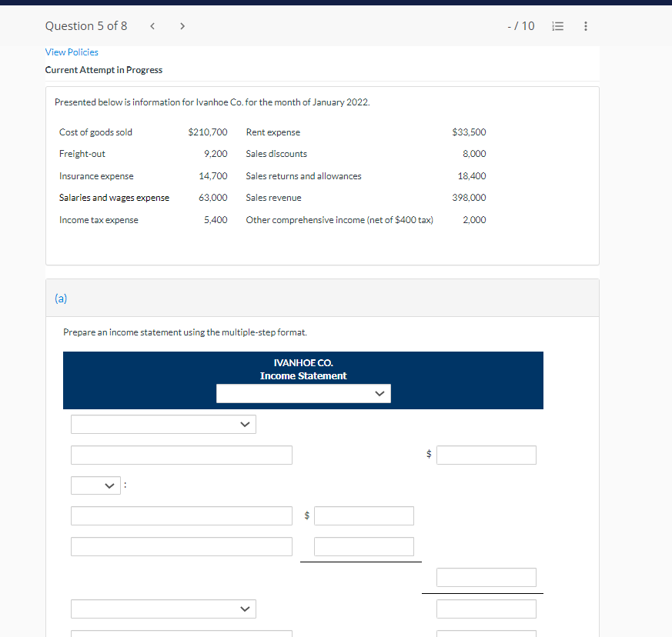Image resolution: width=672 pixels, height=637 pixels.
Task: Click the first dollar amount field in right column
Action: pyautogui.click(x=486, y=455)
